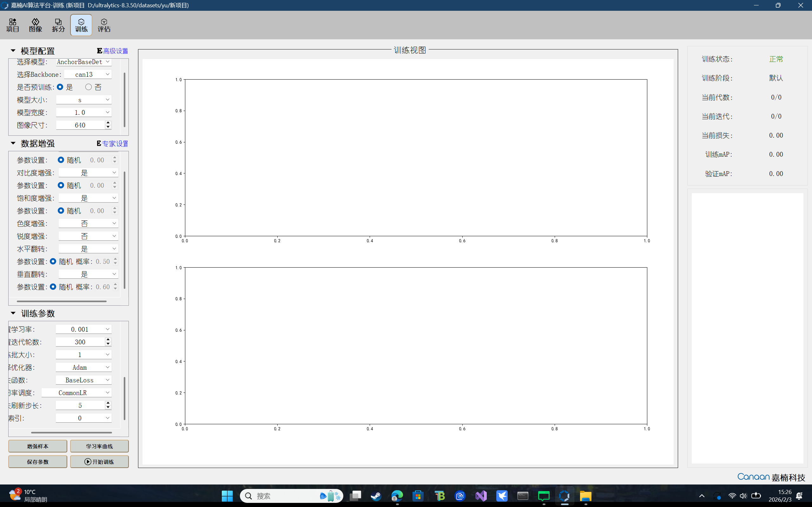Screen dimensions: 812x507
Task: Click the 保存参数 button
Action: pyautogui.click(x=37, y=462)
